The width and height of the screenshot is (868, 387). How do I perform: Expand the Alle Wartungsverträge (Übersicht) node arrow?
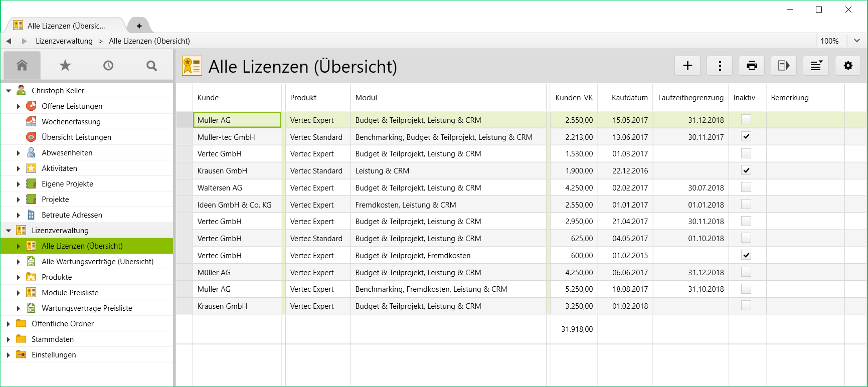pyautogui.click(x=19, y=262)
